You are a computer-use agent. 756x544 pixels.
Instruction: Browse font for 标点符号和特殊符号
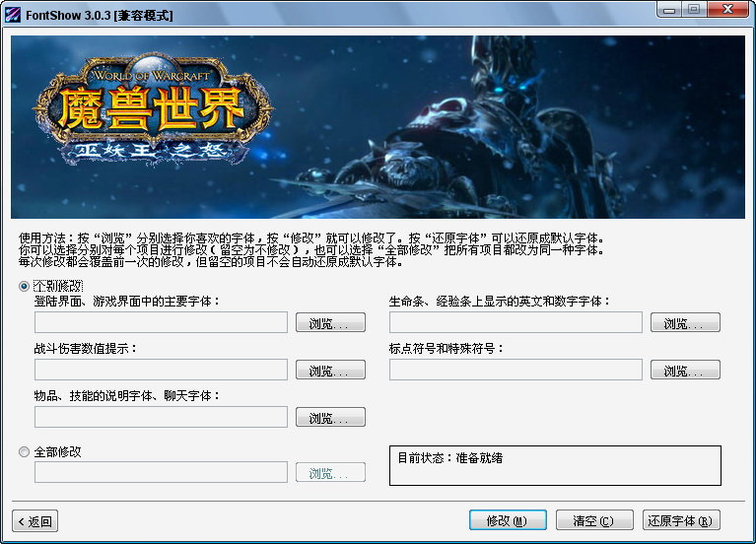[x=685, y=370]
